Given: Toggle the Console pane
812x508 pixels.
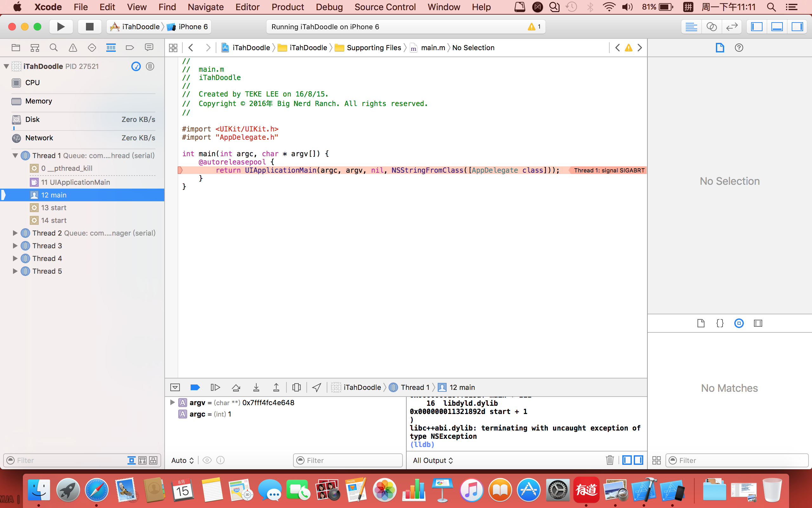Looking at the screenshot, I should click(x=638, y=460).
